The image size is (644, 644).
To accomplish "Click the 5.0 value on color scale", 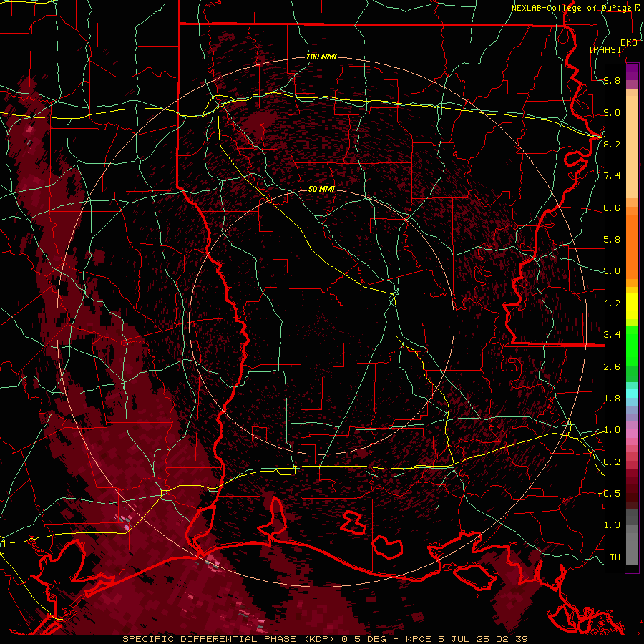I will click(x=612, y=271).
